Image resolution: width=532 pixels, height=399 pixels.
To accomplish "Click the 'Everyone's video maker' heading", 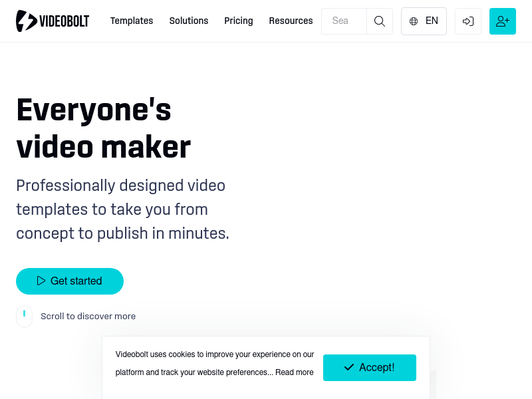I will (104, 128).
